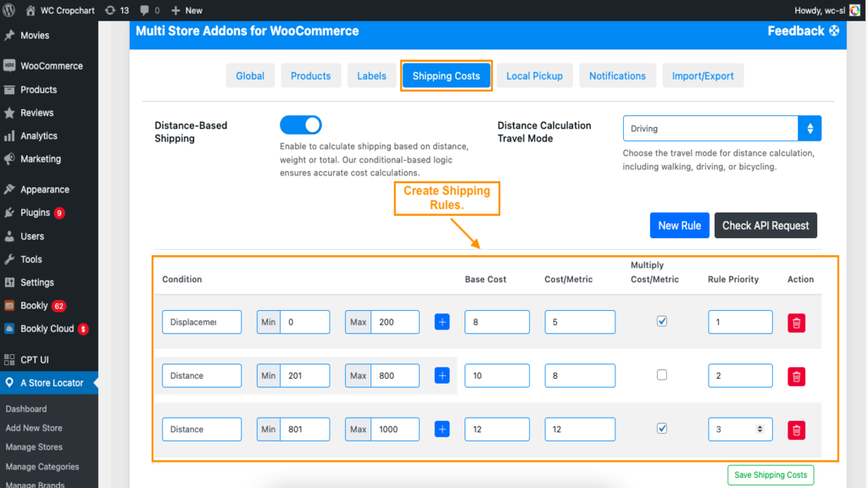The image size is (868, 488).
Task: Click the Max field containing 200
Action: (395, 322)
